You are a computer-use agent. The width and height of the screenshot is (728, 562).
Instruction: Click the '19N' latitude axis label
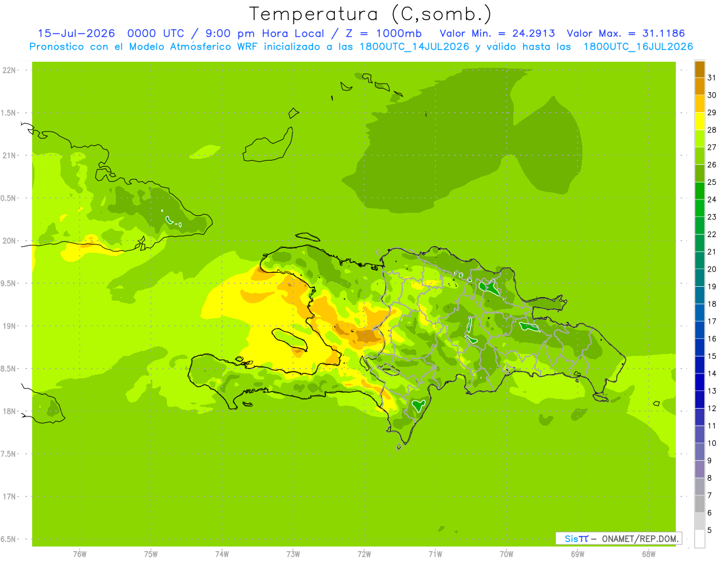[10, 326]
